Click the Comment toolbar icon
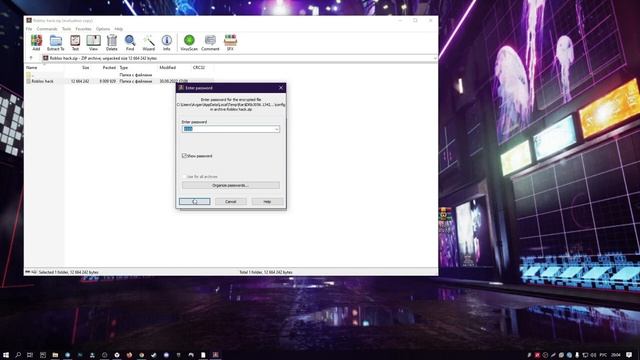Viewport: 640px width, 360px height. point(210,42)
